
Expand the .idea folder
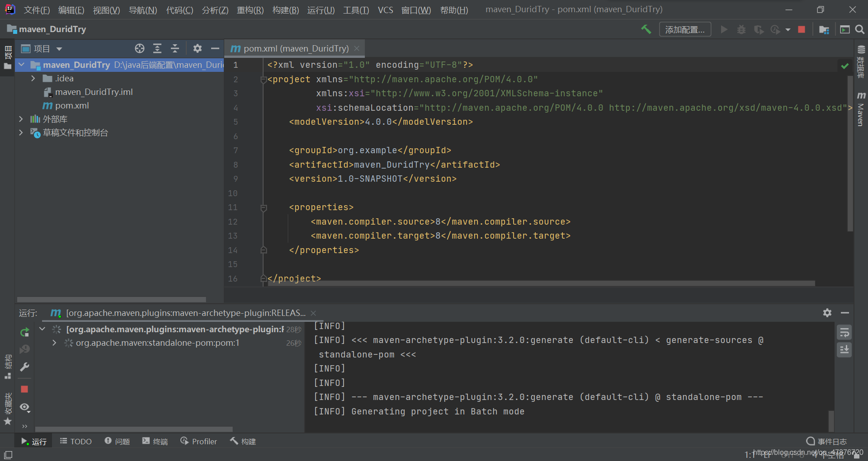pos(33,79)
